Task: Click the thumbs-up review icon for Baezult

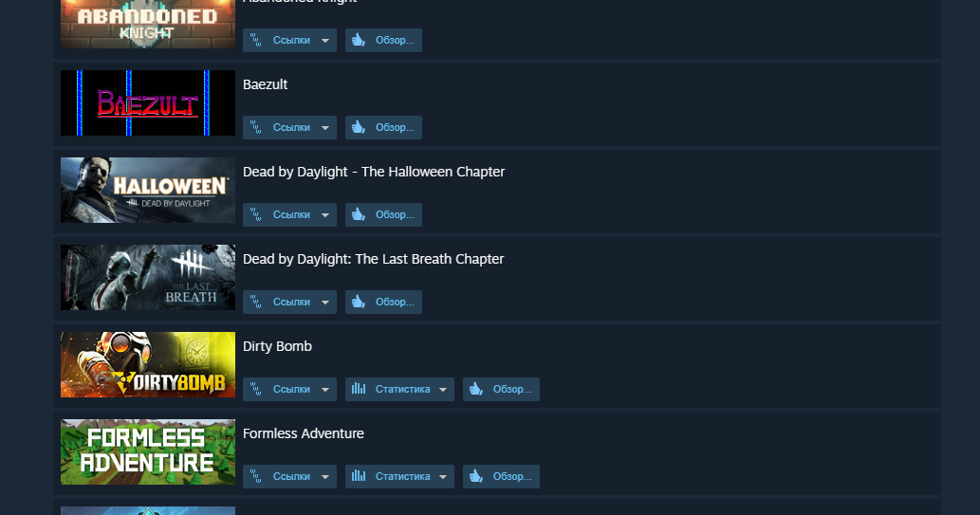Action: coord(358,127)
